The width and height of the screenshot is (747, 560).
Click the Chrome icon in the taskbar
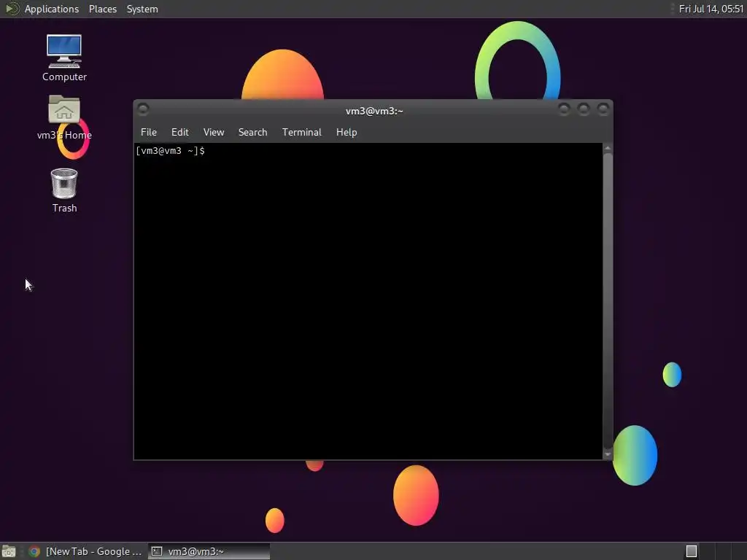coord(34,551)
